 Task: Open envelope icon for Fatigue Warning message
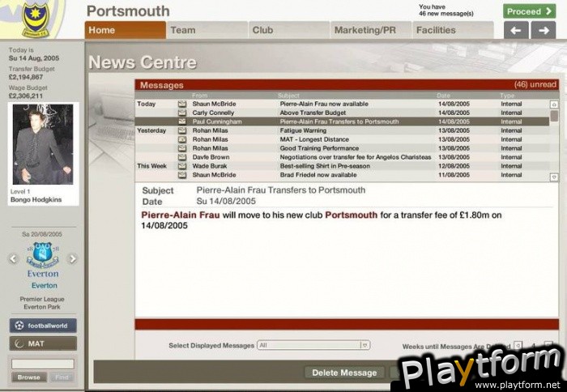tap(182, 130)
